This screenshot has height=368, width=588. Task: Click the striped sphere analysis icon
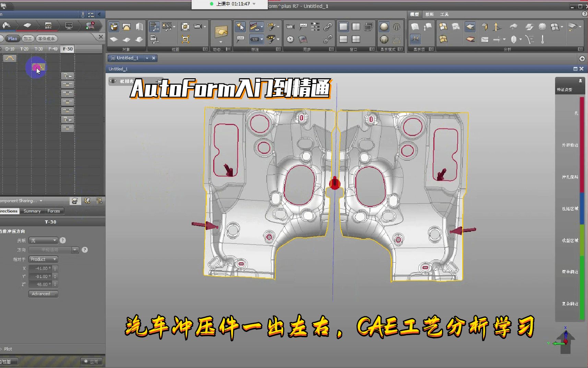(542, 27)
